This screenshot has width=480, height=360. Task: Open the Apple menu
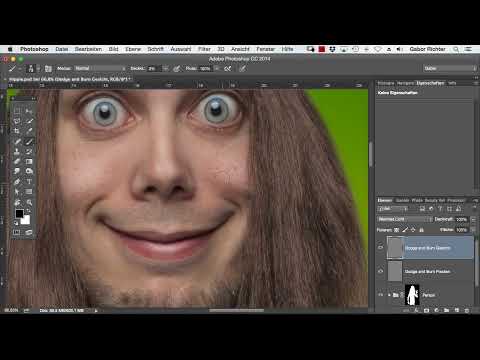pos(10,49)
